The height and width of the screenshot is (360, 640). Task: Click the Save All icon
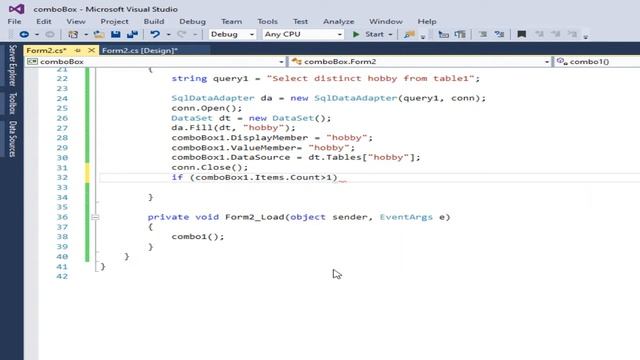(132, 34)
